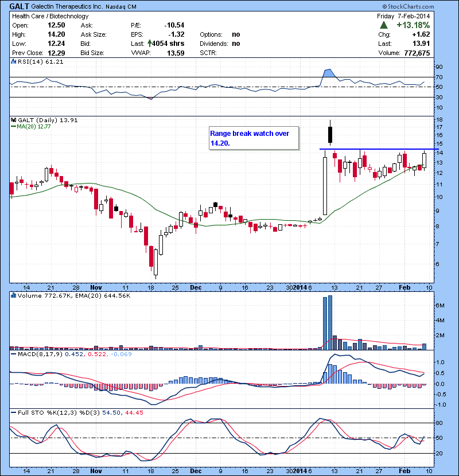Click the tallest blue volume bar

pos(330,322)
